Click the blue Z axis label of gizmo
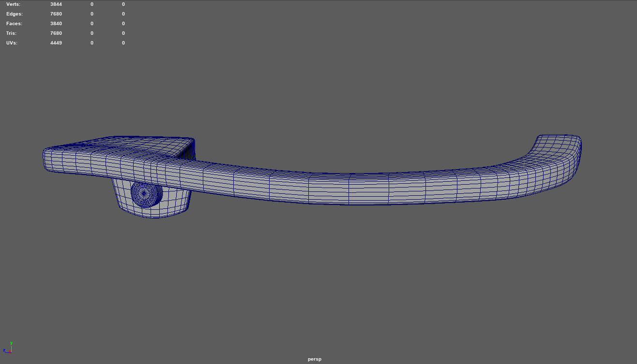The width and height of the screenshot is (637, 364). tap(4, 350)
